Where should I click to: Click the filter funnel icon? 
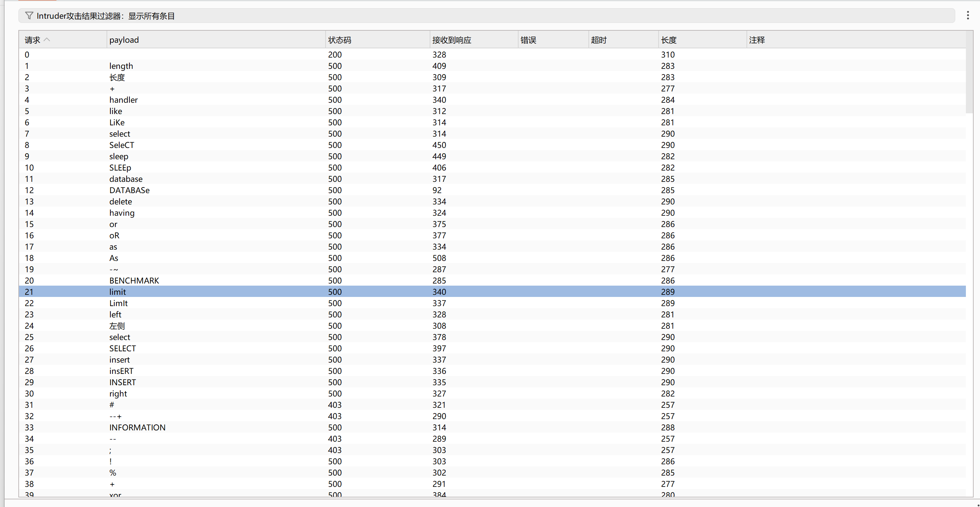pos(29,16)
